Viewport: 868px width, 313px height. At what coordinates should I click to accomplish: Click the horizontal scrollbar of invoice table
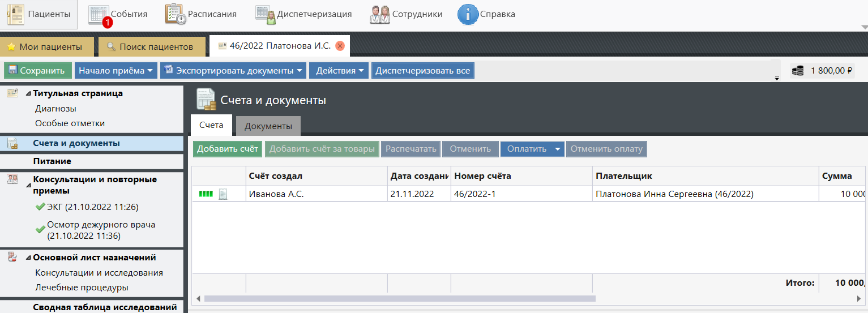click(399, 298)
